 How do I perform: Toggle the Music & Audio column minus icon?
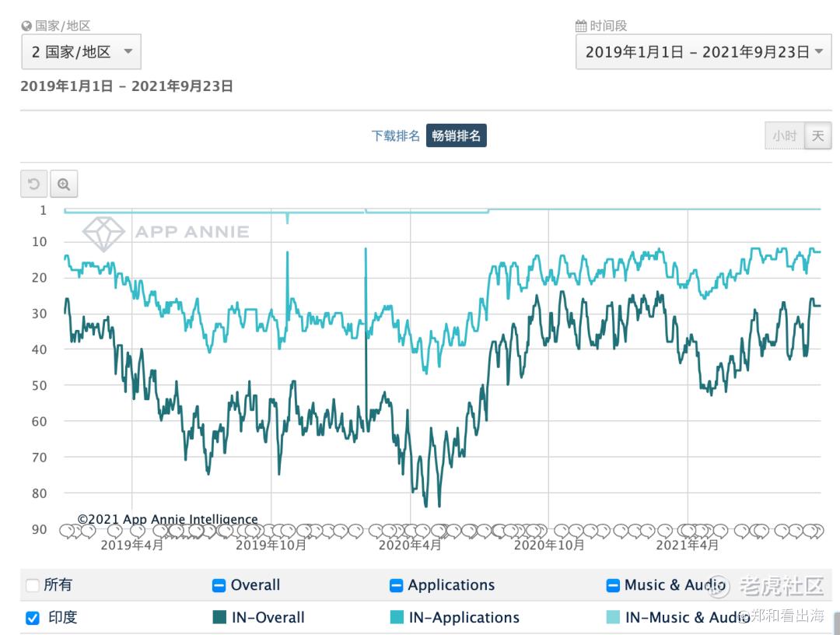click(x=613, y=585)
